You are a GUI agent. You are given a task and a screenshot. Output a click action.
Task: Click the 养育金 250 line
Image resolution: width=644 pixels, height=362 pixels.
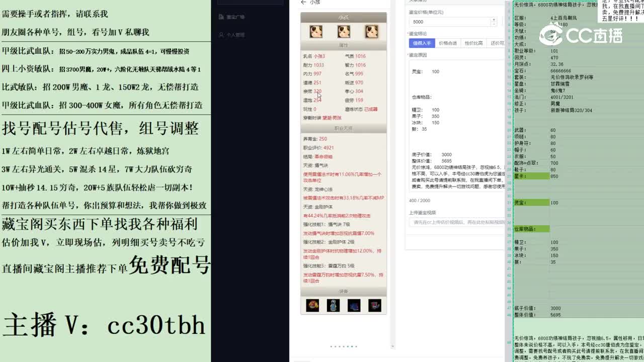tap(315, 139)
